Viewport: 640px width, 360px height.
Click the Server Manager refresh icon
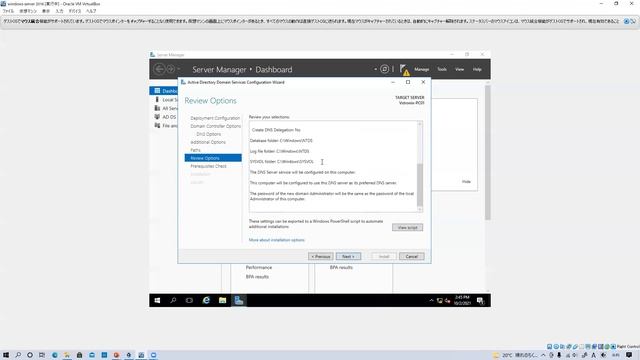click(x=384, y=69)
